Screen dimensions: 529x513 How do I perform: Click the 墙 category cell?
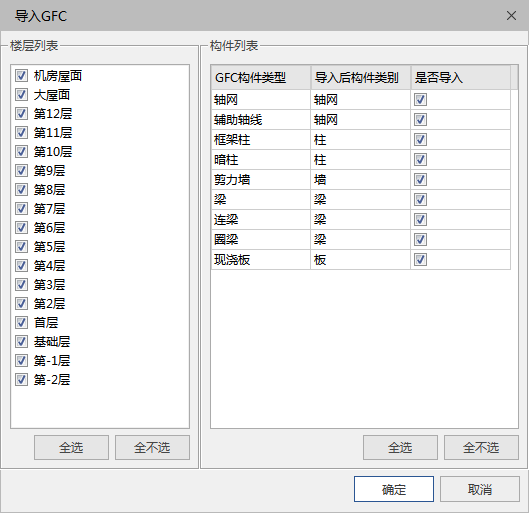click(x=360, y=179)
